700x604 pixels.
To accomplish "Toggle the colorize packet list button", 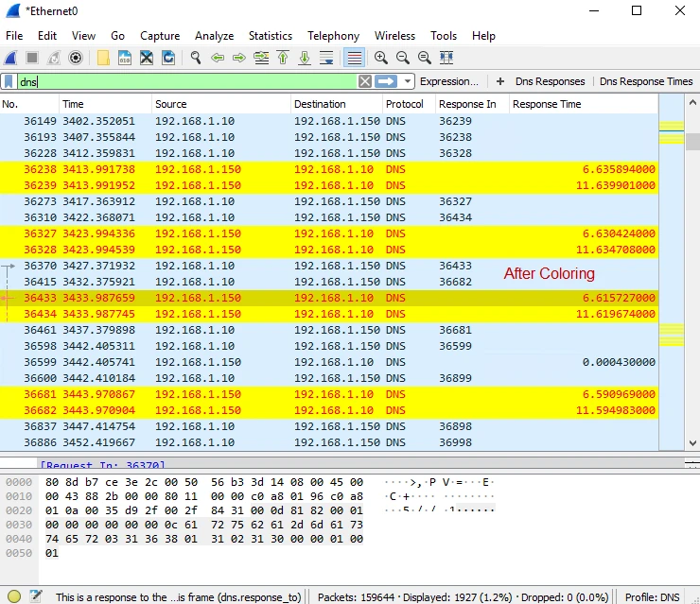I will point(354,58).
